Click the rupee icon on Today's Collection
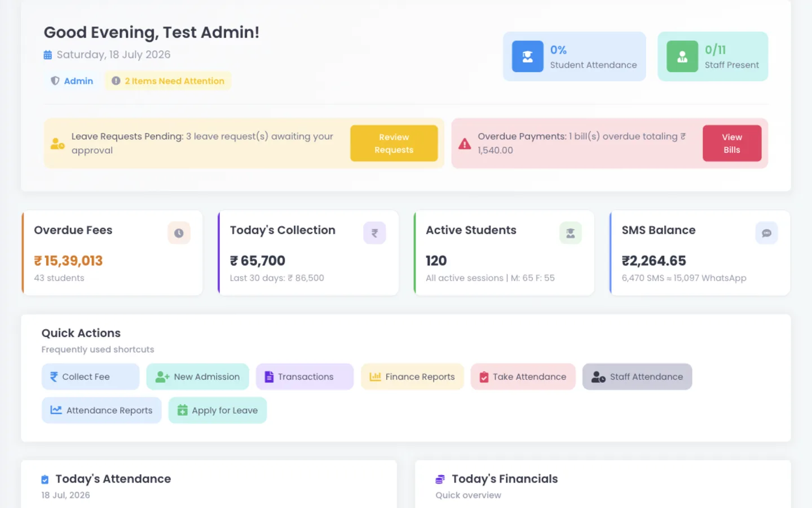This screenshot has width=812, height=508. point(374,233)
